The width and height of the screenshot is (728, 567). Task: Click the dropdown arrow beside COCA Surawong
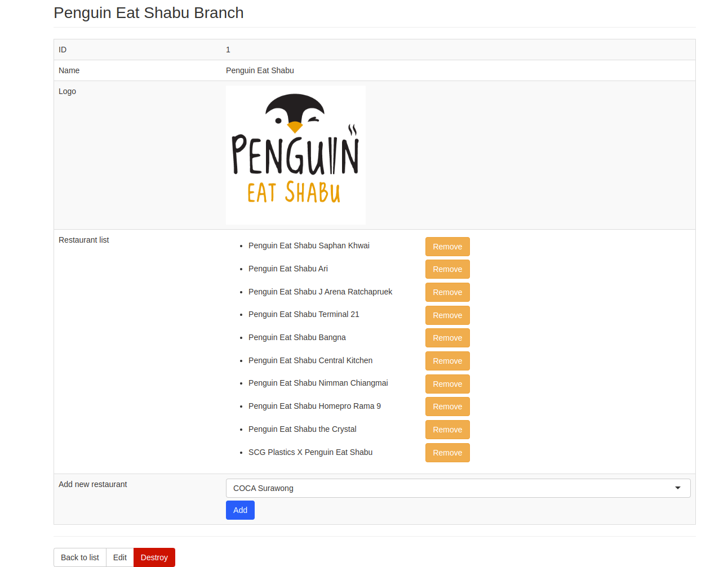(x=677, y=488)
